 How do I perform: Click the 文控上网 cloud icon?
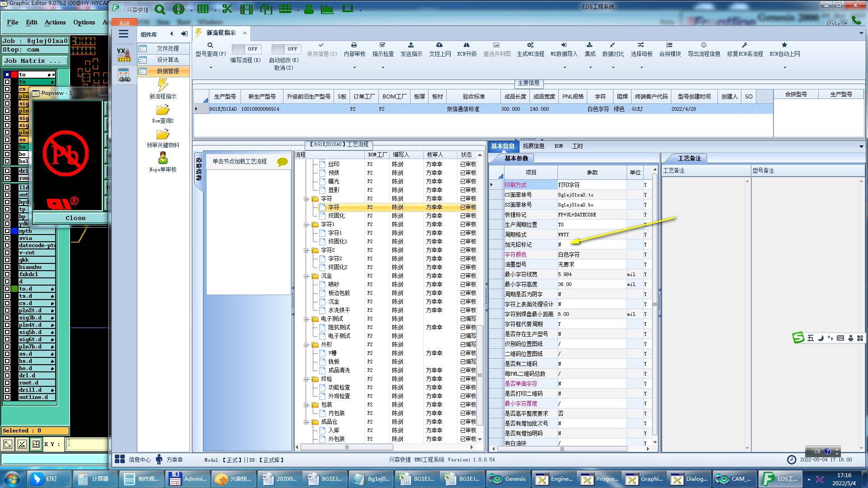(x=439, y=45)
